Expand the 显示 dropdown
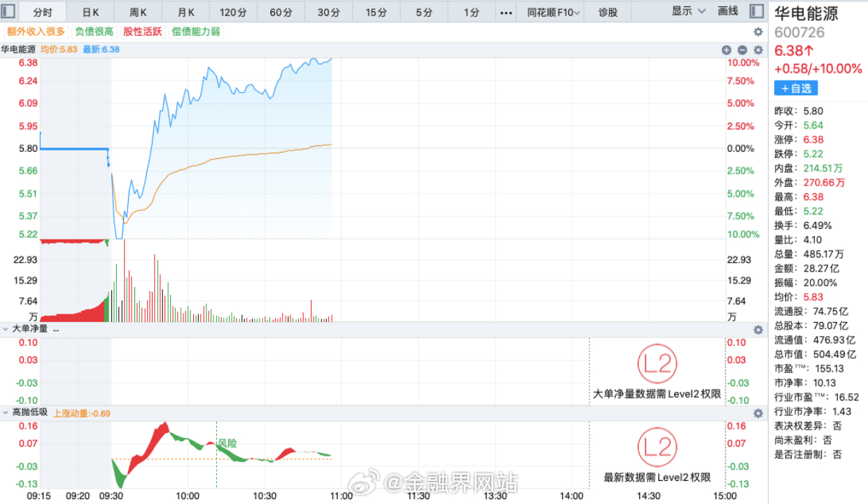This screenshot has height=504, width=868. [689, 11]
